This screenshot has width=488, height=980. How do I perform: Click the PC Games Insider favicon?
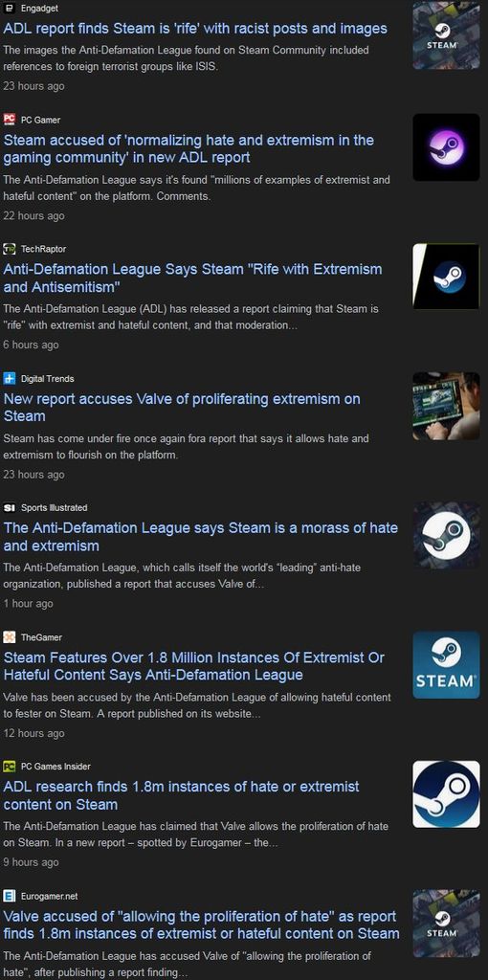tap(9, 767)
